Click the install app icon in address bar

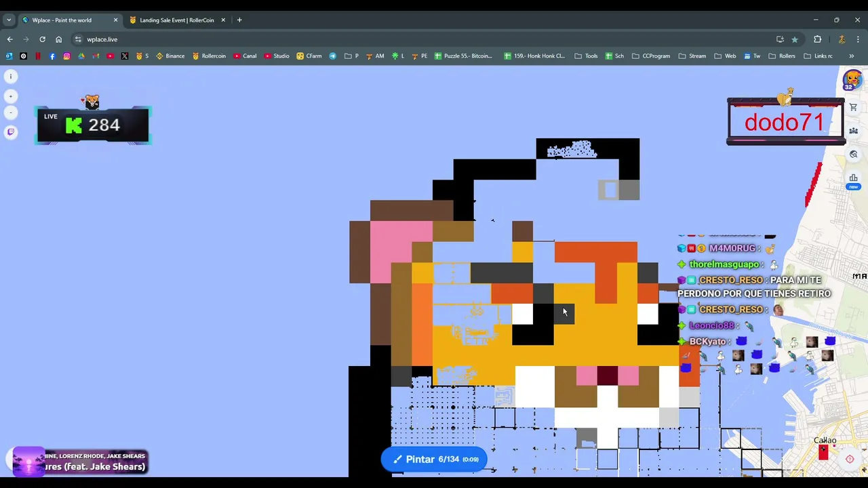click(x=780, y=39)
